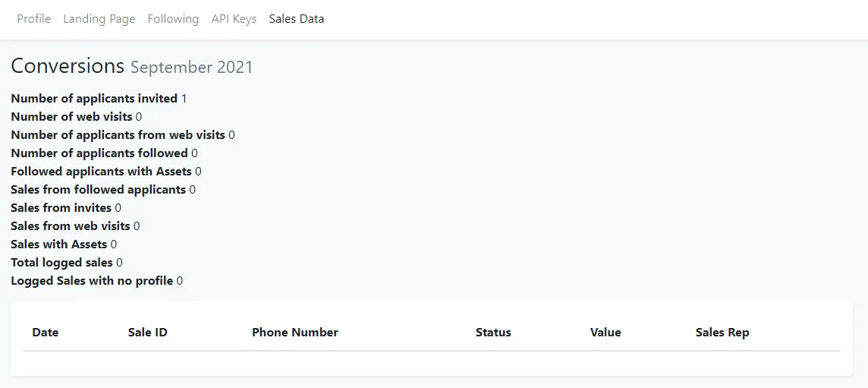Select the Sales Data tab

(297, 19)
